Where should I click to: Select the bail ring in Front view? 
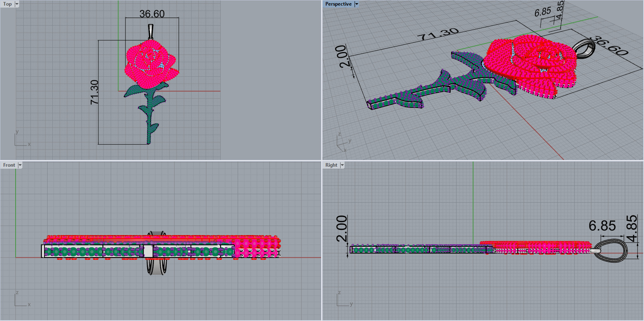pos(156,253)
